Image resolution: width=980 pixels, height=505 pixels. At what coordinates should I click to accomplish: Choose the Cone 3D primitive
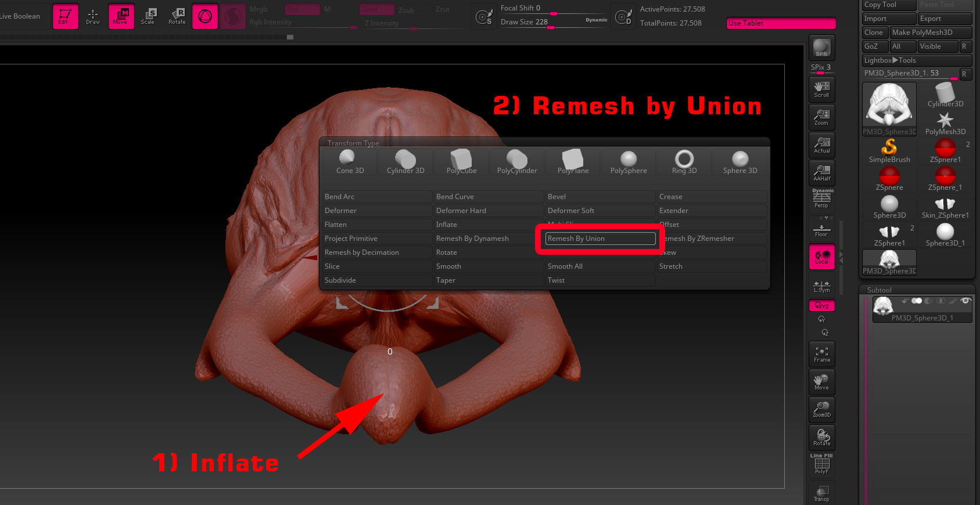click(x=350, y=162)
